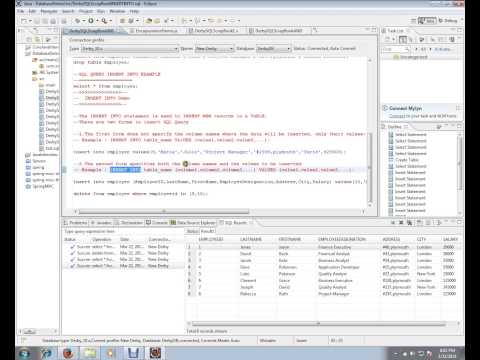The height and width of the screenshot is (360, 480).
Task: Switch to the Declaration tab
Action: (129, 223)
